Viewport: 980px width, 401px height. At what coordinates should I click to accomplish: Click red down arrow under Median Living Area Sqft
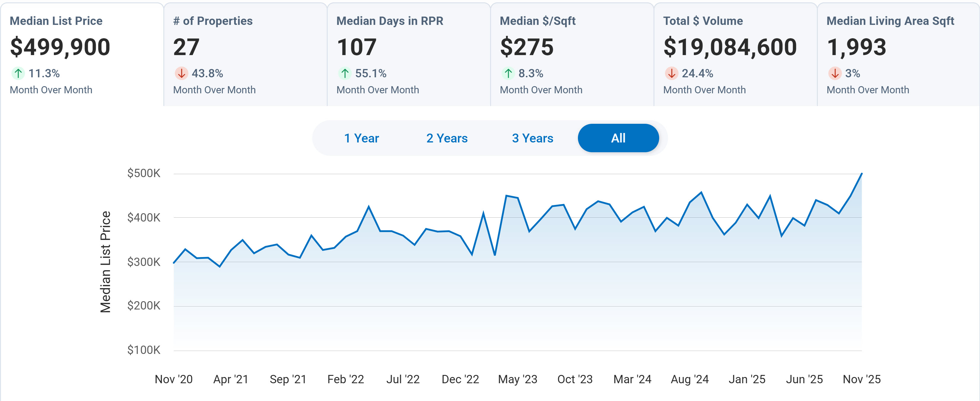click(835, 73)
